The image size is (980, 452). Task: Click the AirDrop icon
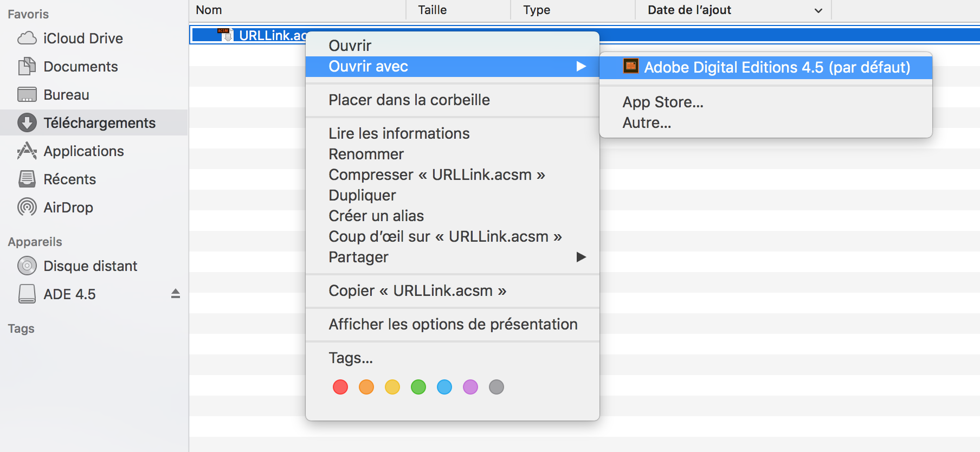27,208
